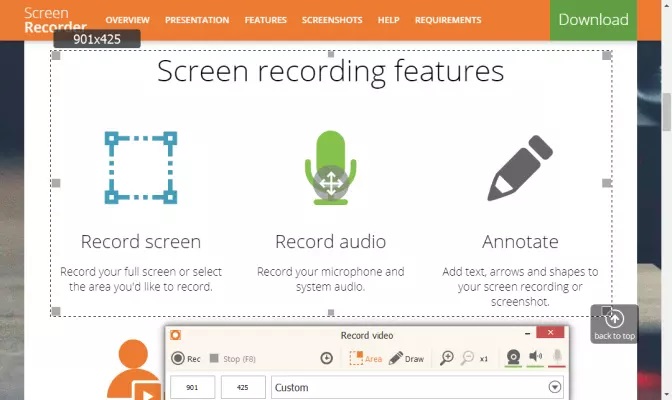Click the orange user video icon
The width and height of the screenshot is (672, 400).
click(x=134, y=370)
